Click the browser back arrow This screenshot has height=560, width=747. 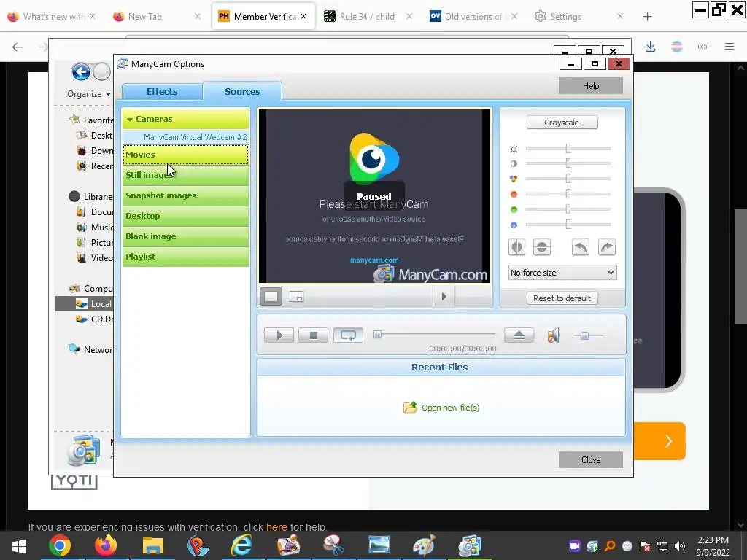pos(18,47)
